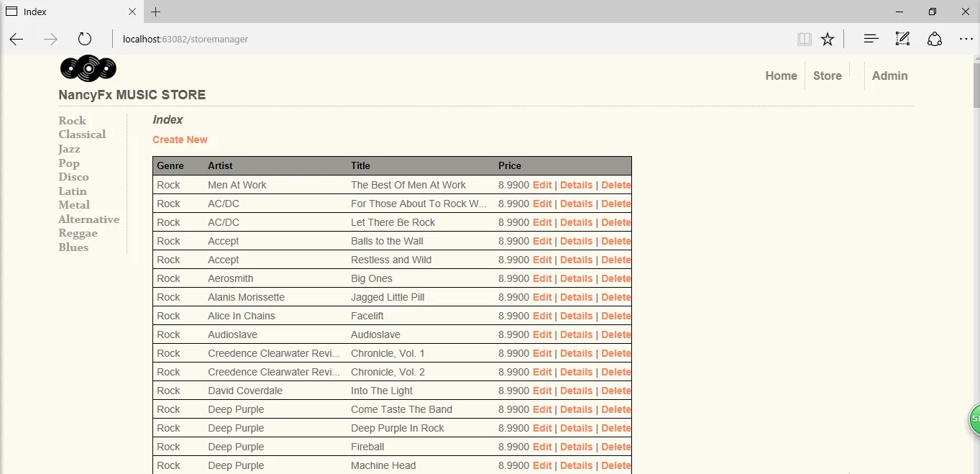
Task: Click the address bar URL
Action: pyautogui.click(x=186, y=39)
